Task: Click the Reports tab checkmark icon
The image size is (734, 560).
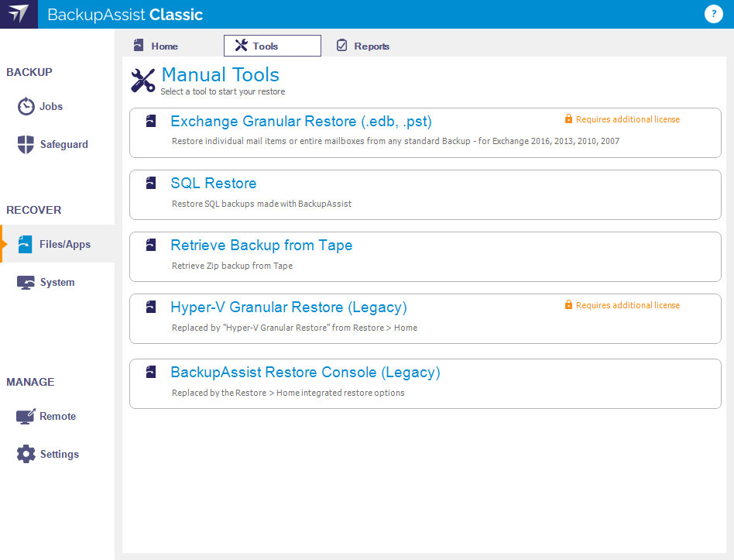Action: tap(341, 46)
